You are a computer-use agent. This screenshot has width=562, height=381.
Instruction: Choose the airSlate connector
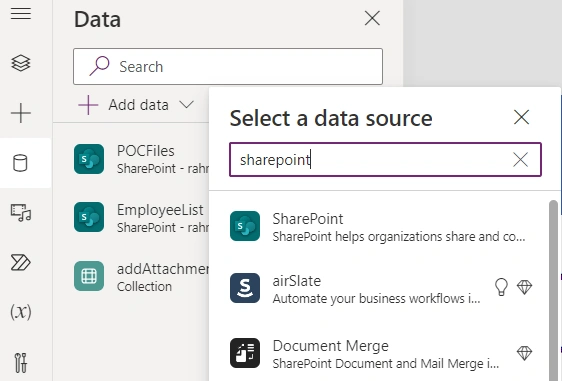click(380, 289)
